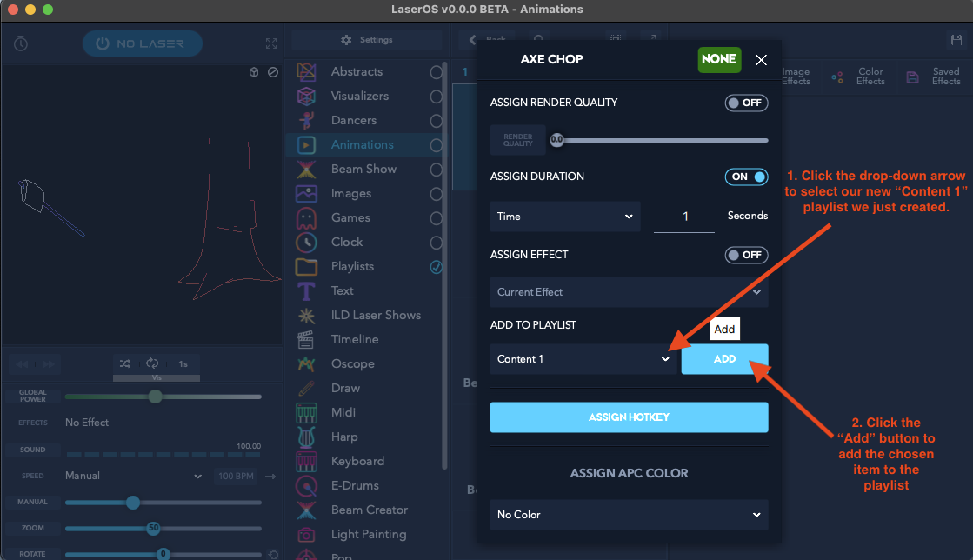Open the Dancers category icon

pos(306,121)
